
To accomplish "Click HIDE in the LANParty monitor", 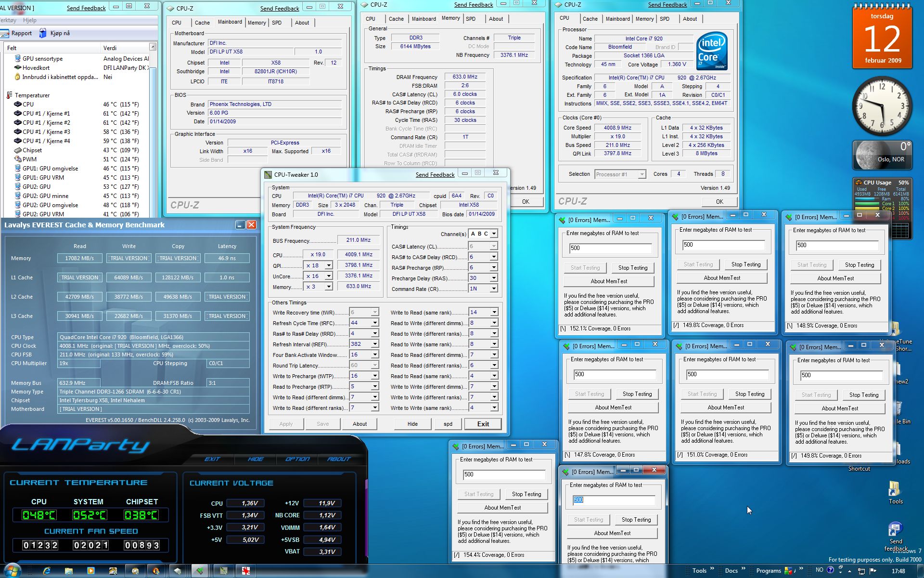I will click(256, 459).
